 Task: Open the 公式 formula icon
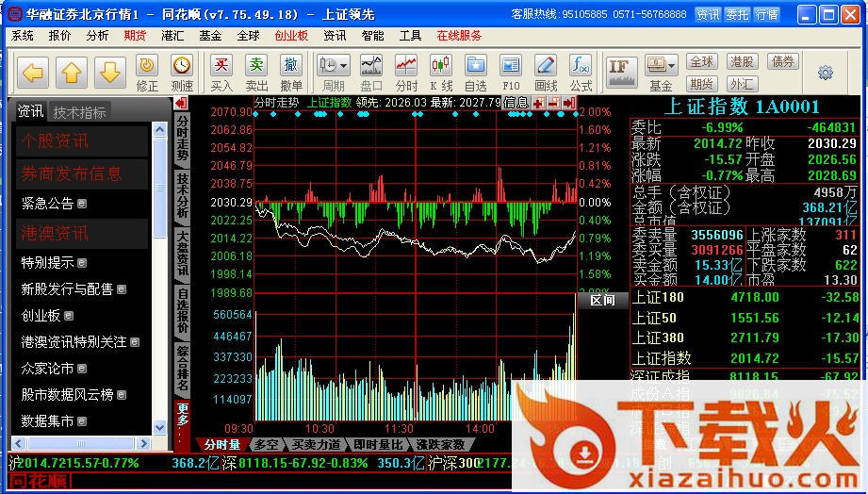coord(581,74)
